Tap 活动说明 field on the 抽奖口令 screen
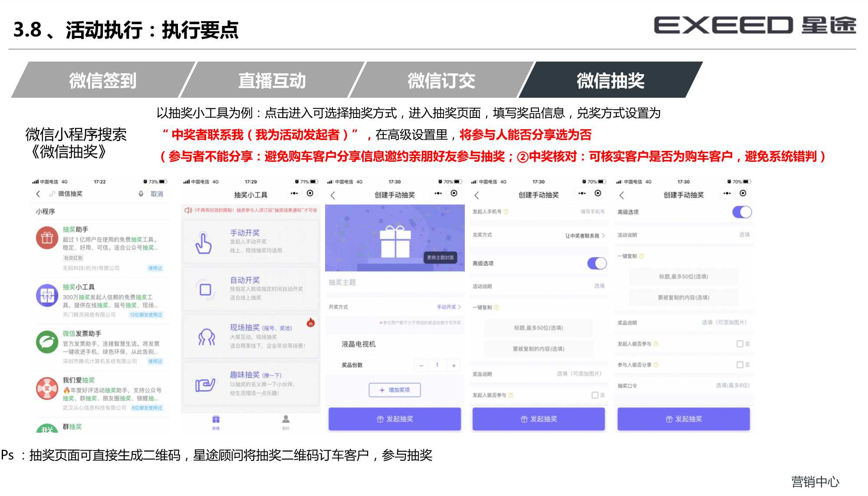 (x=684, y=235)
